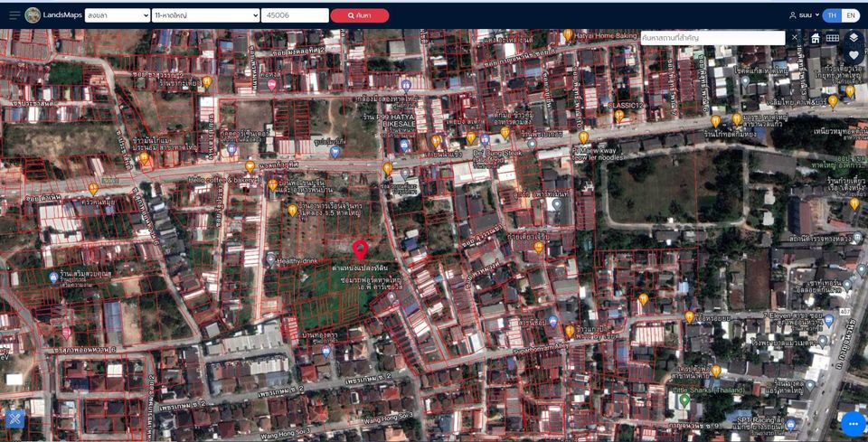Click the user account icon
Viewport: 868px width, 442px height.
[x=793, y=15]
